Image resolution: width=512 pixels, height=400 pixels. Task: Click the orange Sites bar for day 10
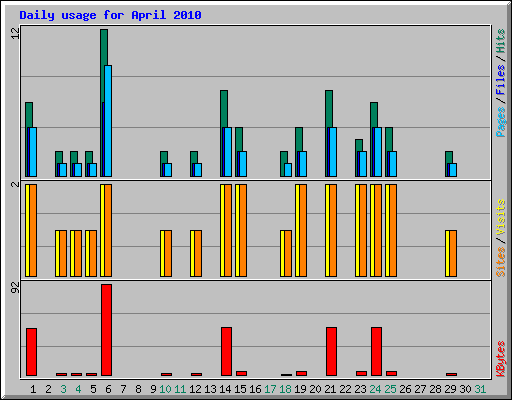[168, 253]
